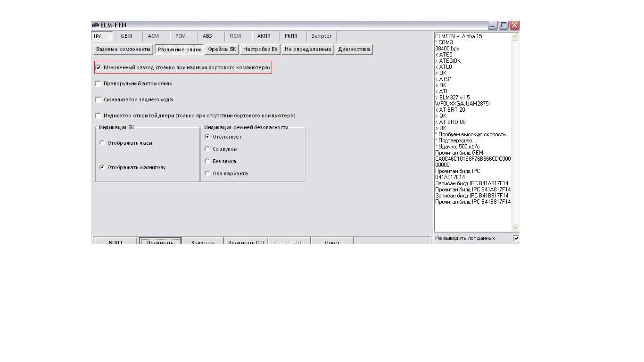The width and height of the screenshot is (644, 362).
Task: Click the 38400 bps log line
Action: [x=447, y=49]
